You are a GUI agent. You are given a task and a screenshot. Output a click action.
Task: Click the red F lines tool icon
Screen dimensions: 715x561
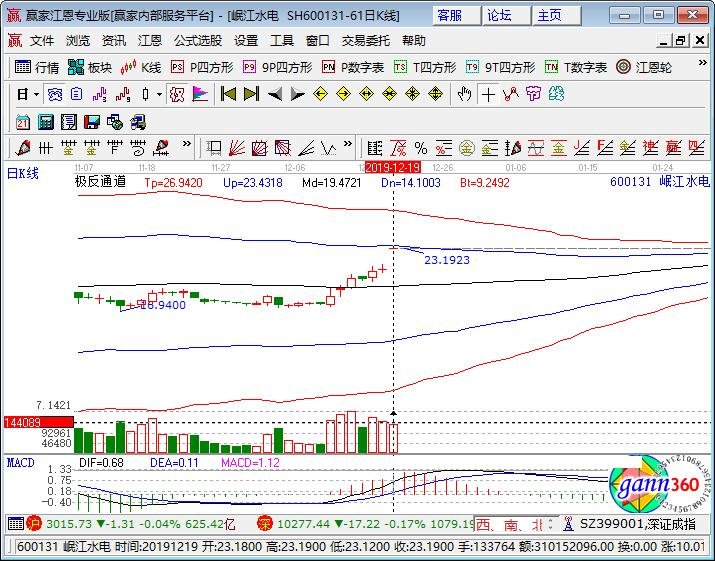coord(605,148)
